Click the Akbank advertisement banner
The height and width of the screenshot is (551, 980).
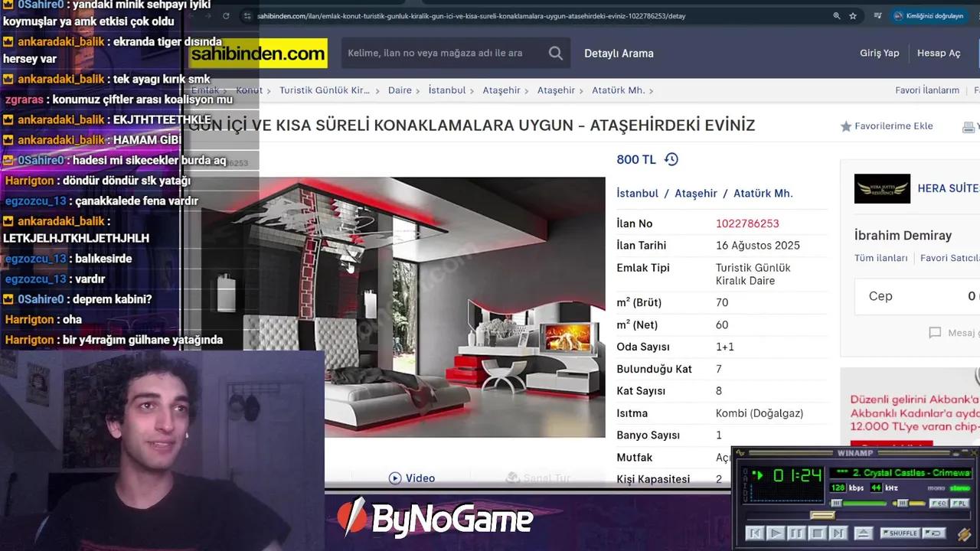tap(910, 408)
